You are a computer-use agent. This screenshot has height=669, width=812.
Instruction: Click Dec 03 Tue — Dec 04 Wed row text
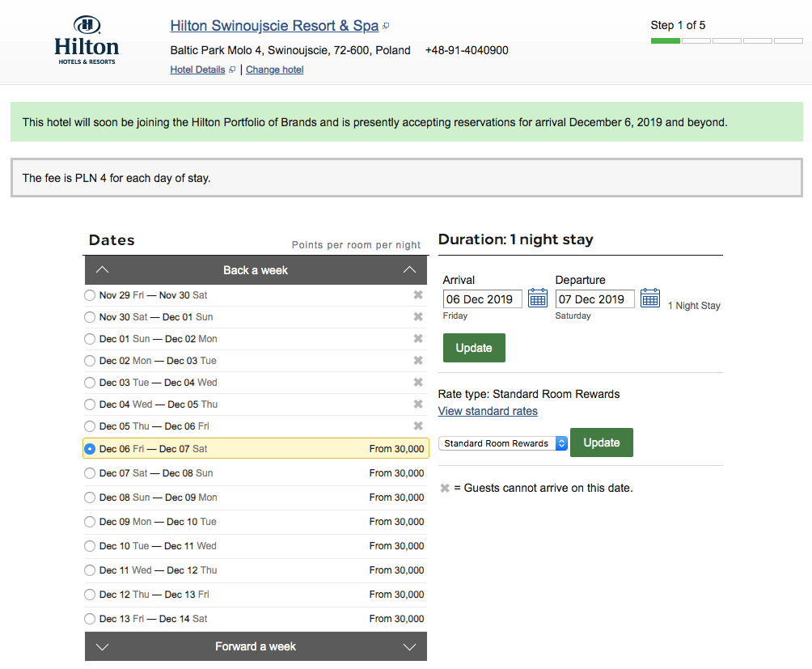point(158,383)
